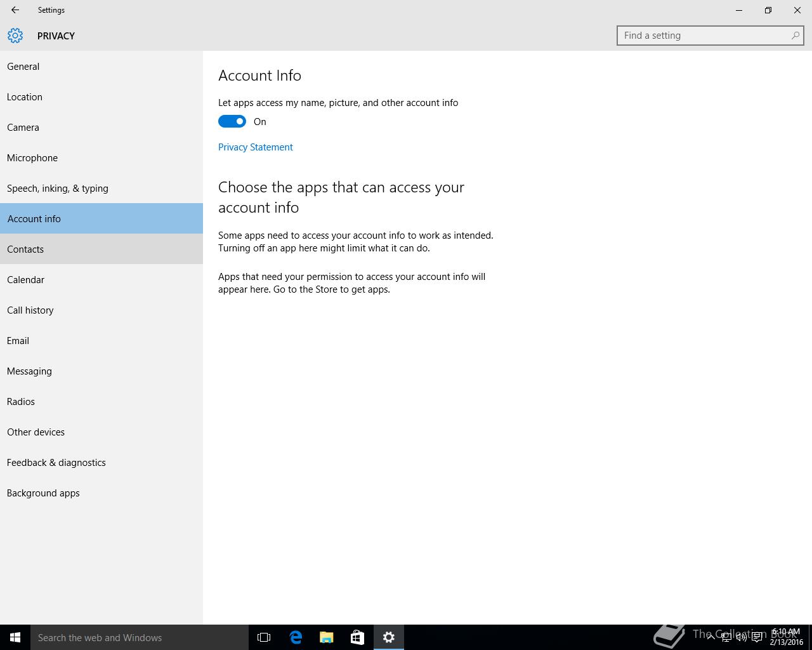The height and width of the screenshot is (650, 812).
Task: Open Feedback & diagnostics settings
Action: coord(56,463)
